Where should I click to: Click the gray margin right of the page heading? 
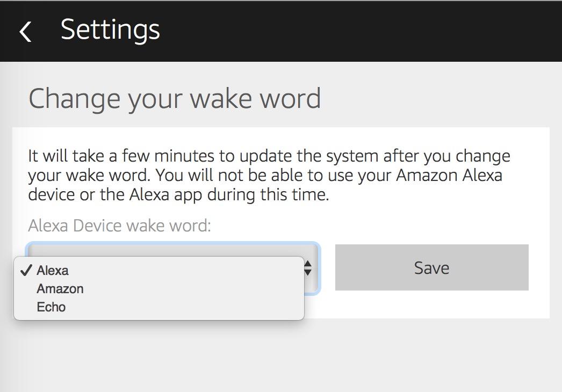click(x=441, y=99)
